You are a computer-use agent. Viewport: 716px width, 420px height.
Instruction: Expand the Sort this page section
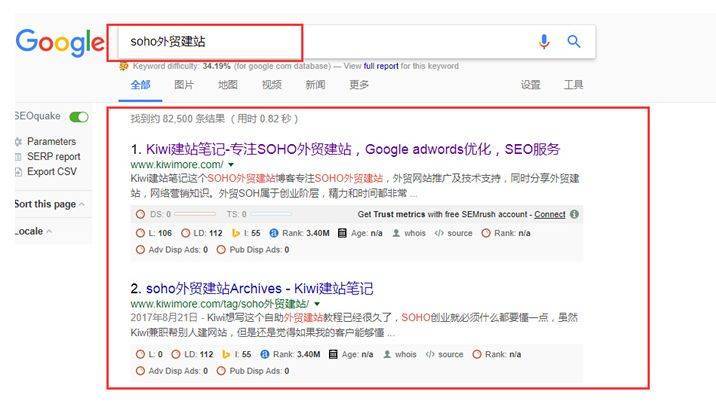point(49,204)
